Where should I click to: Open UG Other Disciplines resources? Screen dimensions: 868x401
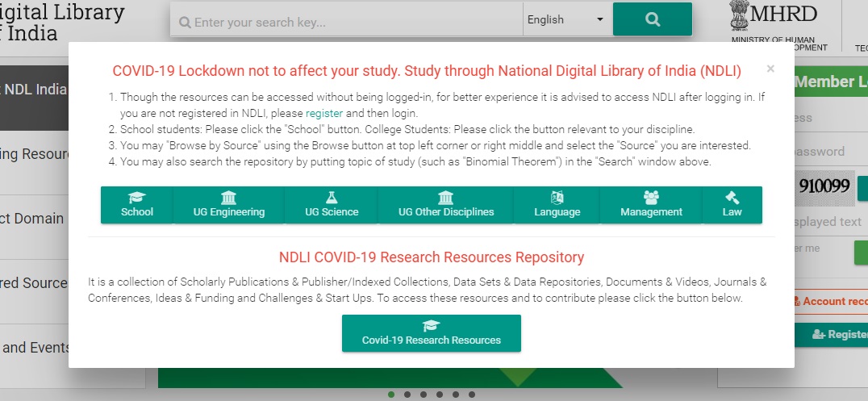[x=446, y=205]
